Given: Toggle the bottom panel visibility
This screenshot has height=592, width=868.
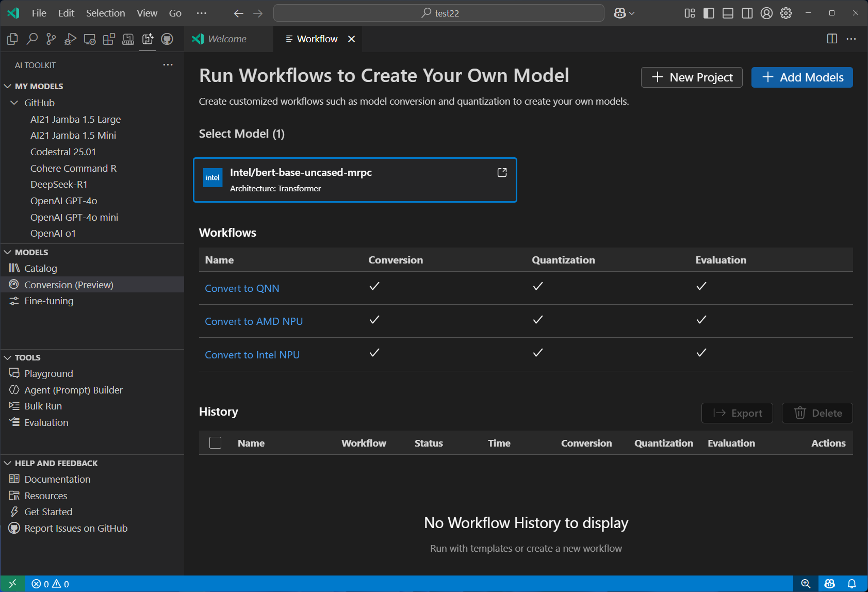Looking at the screenshot, I should click(728, 13).
